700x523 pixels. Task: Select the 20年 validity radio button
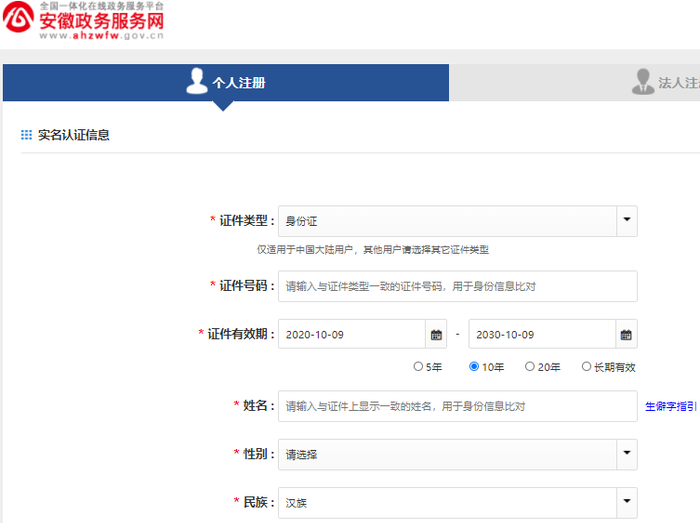(x=530, y=367)
